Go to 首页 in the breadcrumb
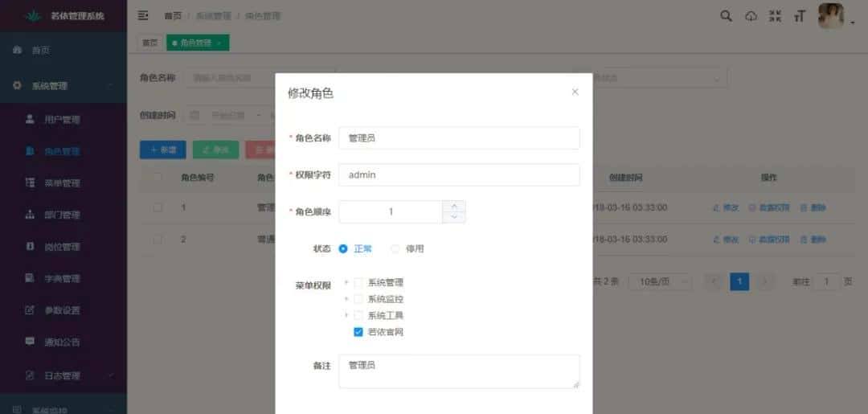 click(172, 16)
